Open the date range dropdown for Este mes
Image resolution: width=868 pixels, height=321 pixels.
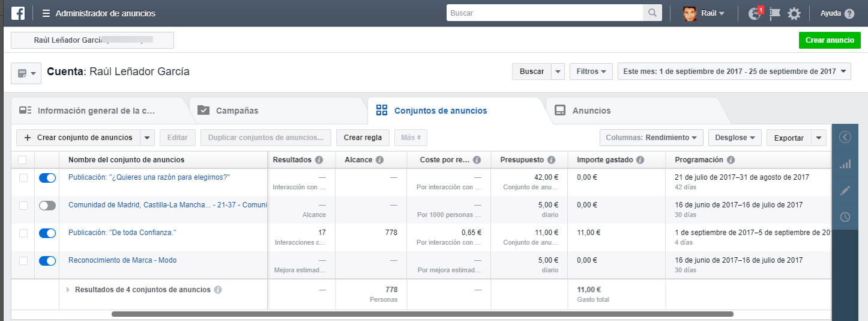734,71
